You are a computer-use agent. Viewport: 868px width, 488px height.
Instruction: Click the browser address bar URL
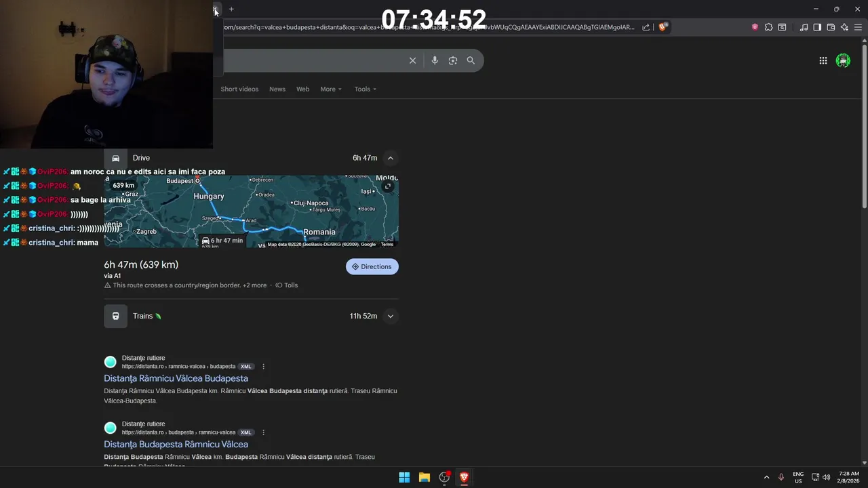coord(428,27)
